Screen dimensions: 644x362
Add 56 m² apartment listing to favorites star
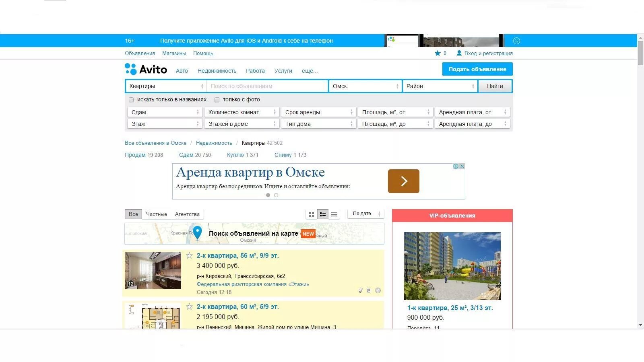189,255
